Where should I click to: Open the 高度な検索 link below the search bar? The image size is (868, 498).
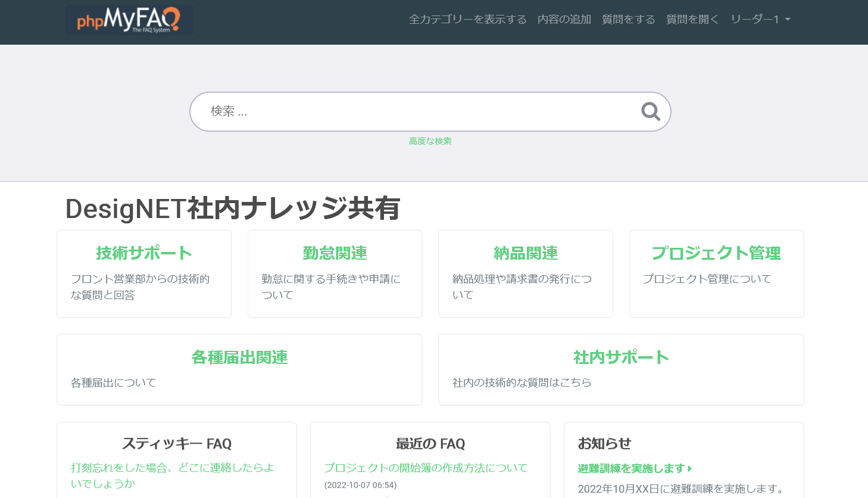tap(430, 141)
